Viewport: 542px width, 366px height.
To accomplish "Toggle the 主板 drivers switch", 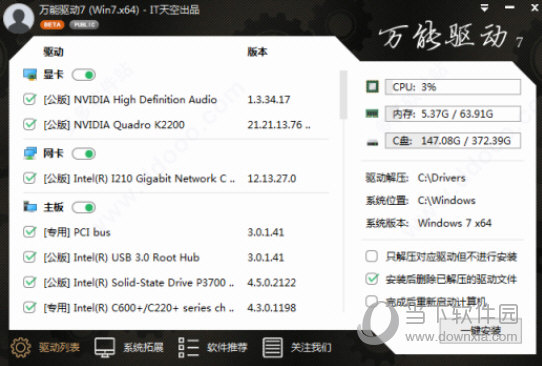I will [84, 207].
